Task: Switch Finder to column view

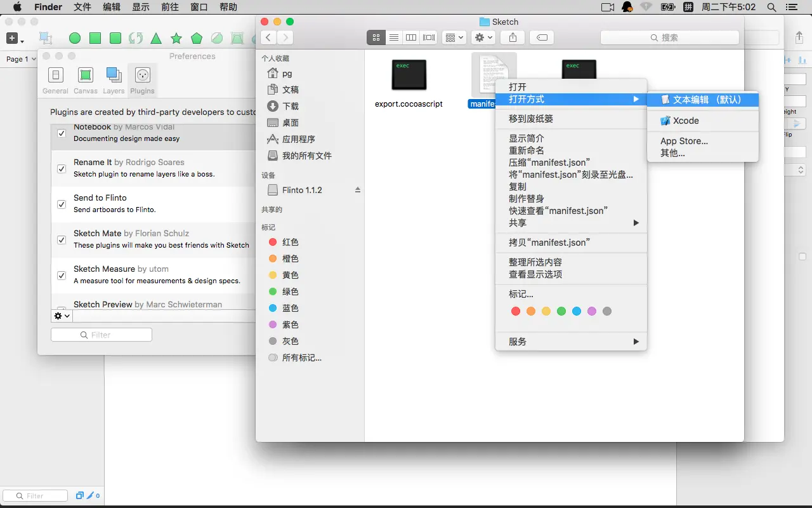Action: click(x=411, y=37)
